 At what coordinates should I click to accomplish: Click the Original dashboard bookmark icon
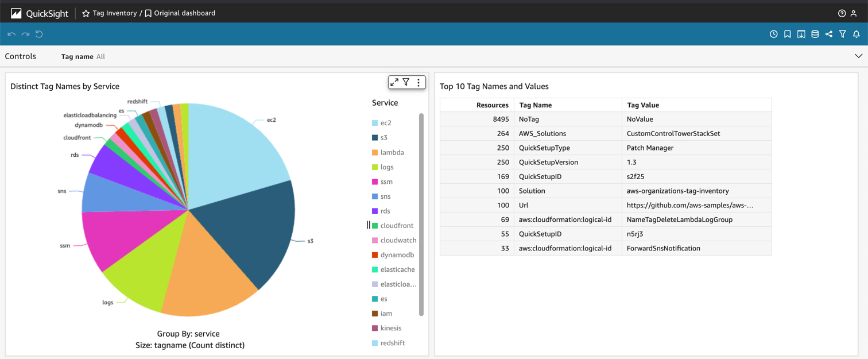point(148,13)
